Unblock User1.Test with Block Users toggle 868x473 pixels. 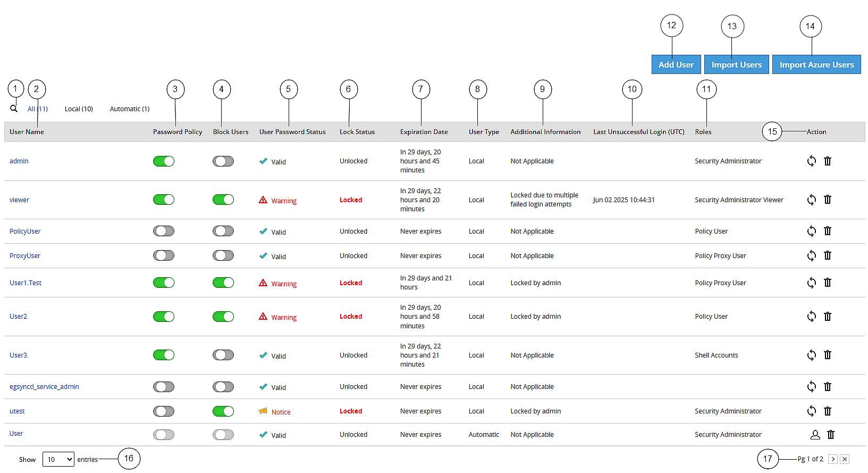(223, 283)
